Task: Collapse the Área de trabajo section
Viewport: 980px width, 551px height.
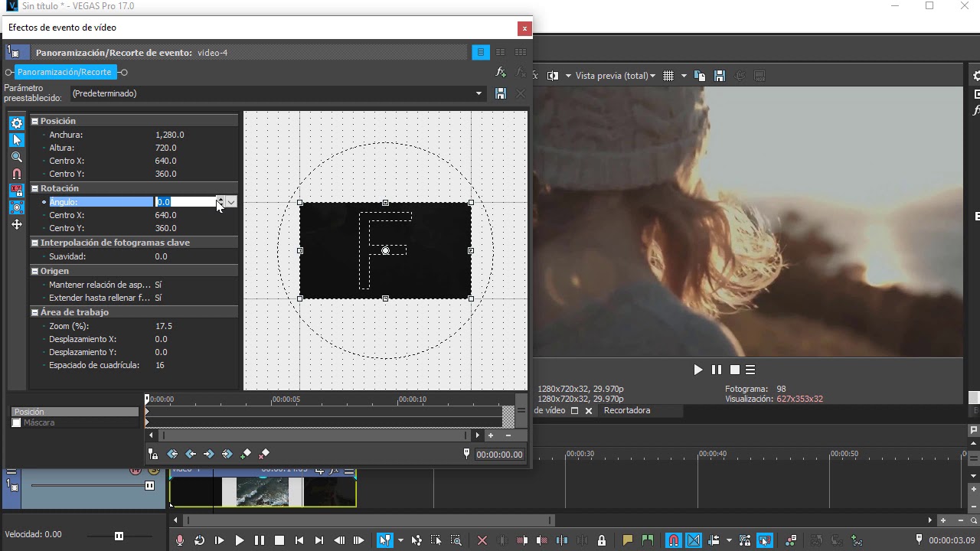Action: 34,312
